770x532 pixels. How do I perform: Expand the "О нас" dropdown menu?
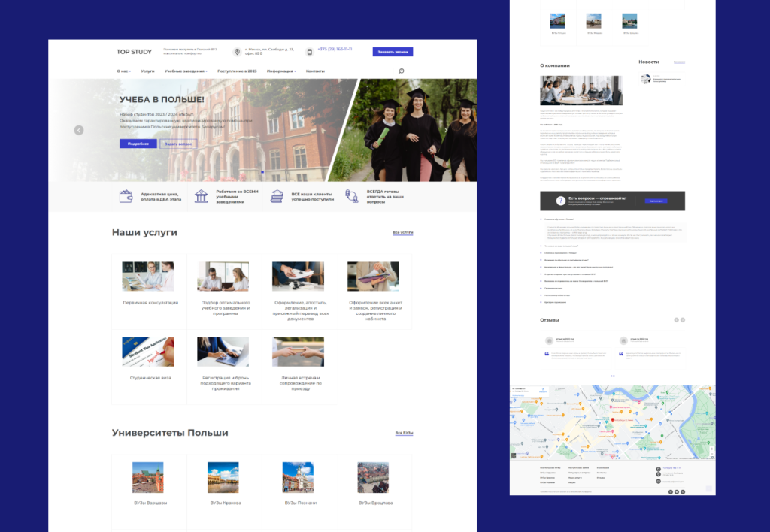point(123,71)
